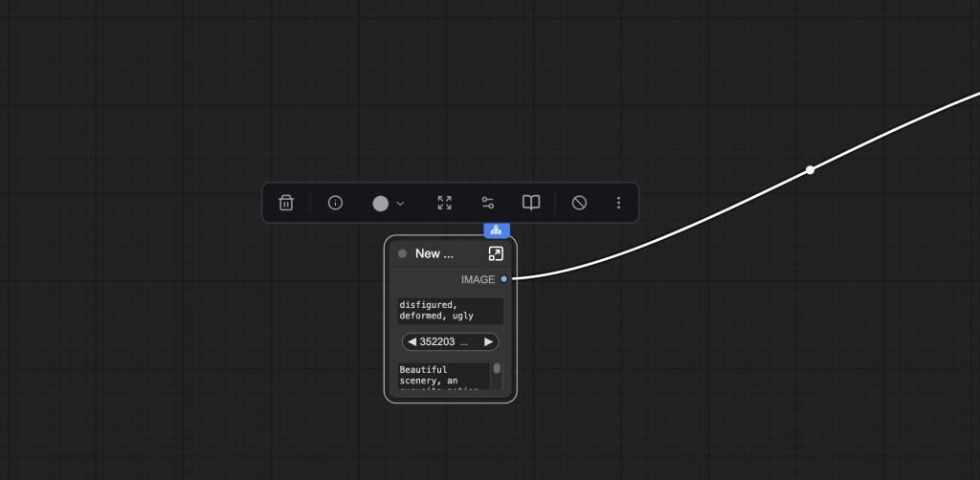
Task: Click the IMAGE output slot dot
Action: (x=504, y=279)
